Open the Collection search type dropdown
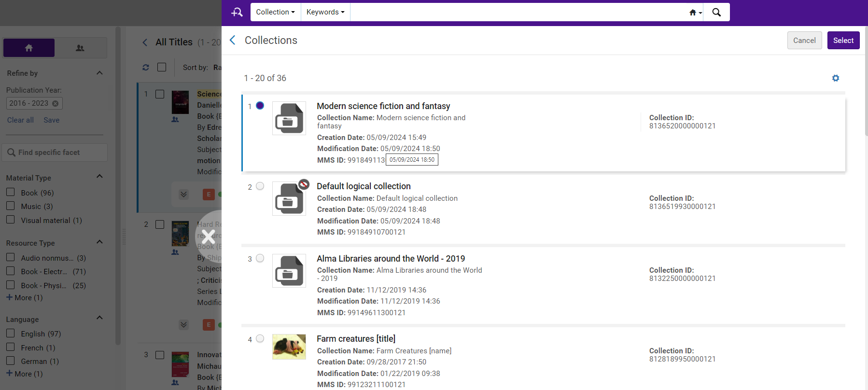Image resolution: width=868 pixels, height=390 pixels. pyautogui.click(x=275, y=12)
